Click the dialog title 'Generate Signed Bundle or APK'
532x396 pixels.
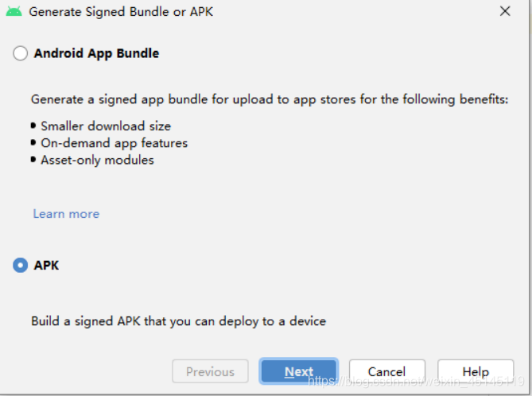pyautogui.click(x=121, y=12)
